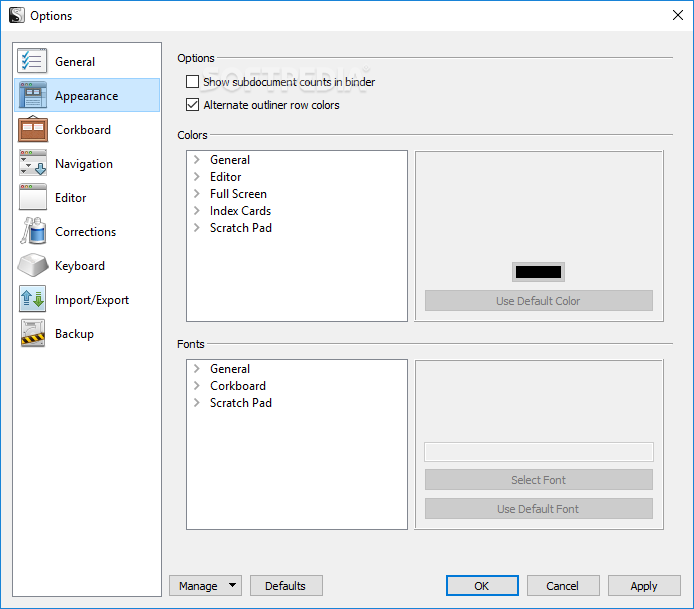Click the Backup drive icon
Image resolution: width=694 pixels, height=609 pixels.
[x=33, y=333]
